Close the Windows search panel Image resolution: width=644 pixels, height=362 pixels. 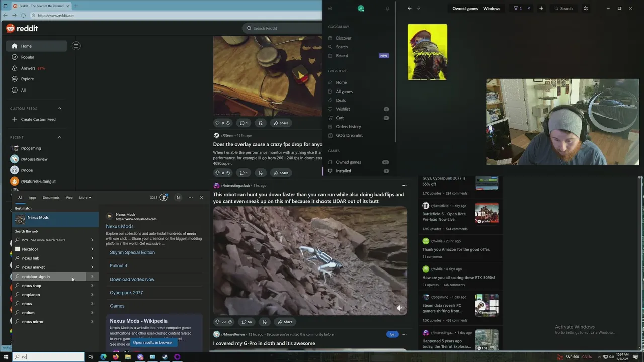201,198
